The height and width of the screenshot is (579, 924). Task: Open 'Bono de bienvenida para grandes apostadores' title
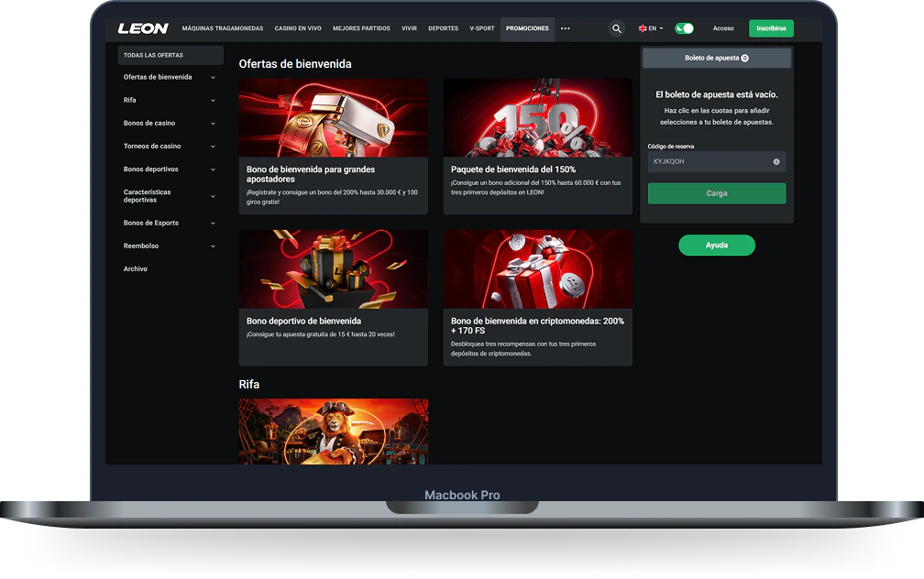tap(311, 174)
